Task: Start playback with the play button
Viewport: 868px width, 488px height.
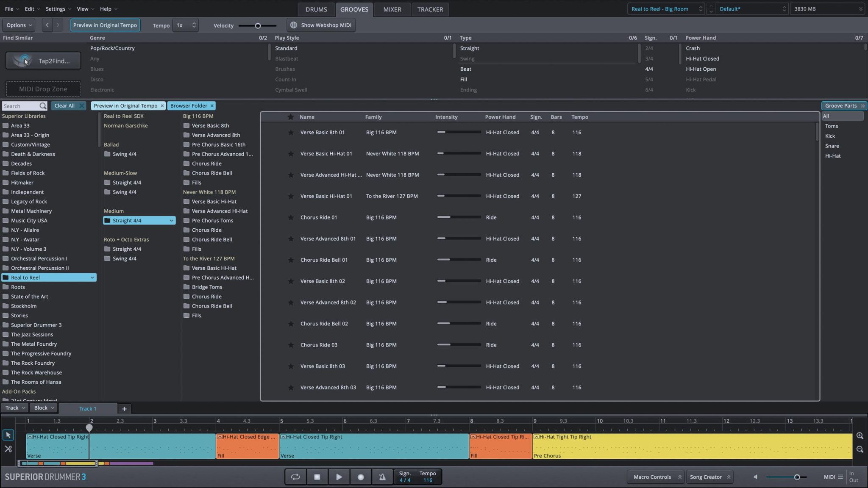Action: [339, 477]
